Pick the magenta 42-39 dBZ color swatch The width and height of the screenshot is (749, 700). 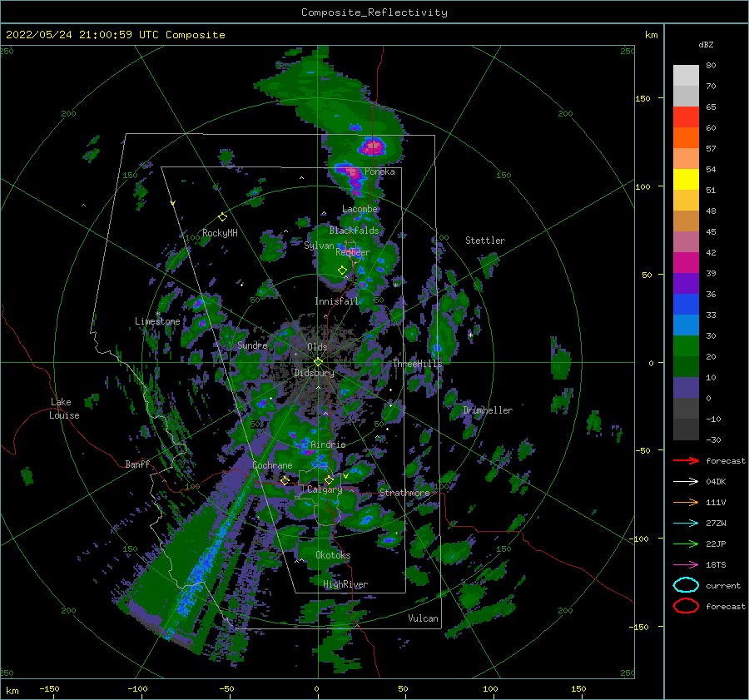pyautogui.click(x=686, y=263)
